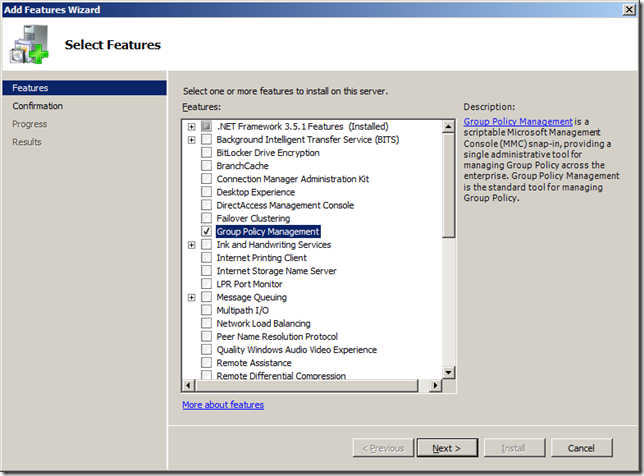Expand the .NET Framework 3.5.1 Features node
This screenshot has width=644, height=476.
191,127
